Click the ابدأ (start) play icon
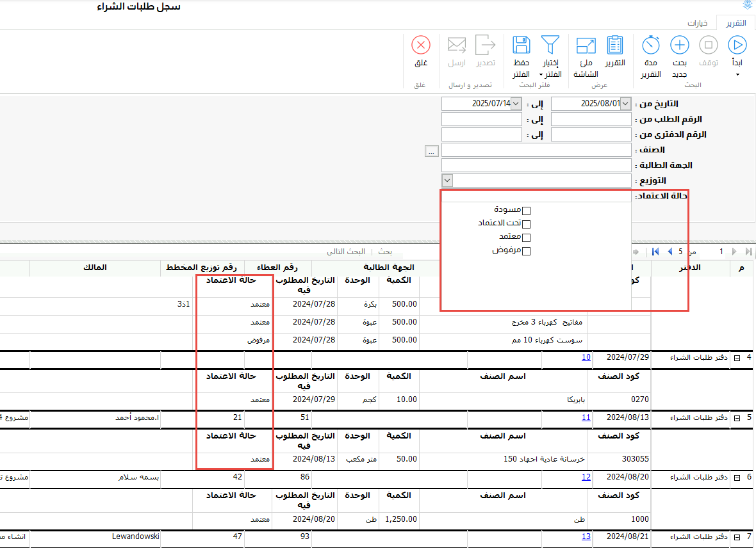756x548 pixels. coord(737,45)
